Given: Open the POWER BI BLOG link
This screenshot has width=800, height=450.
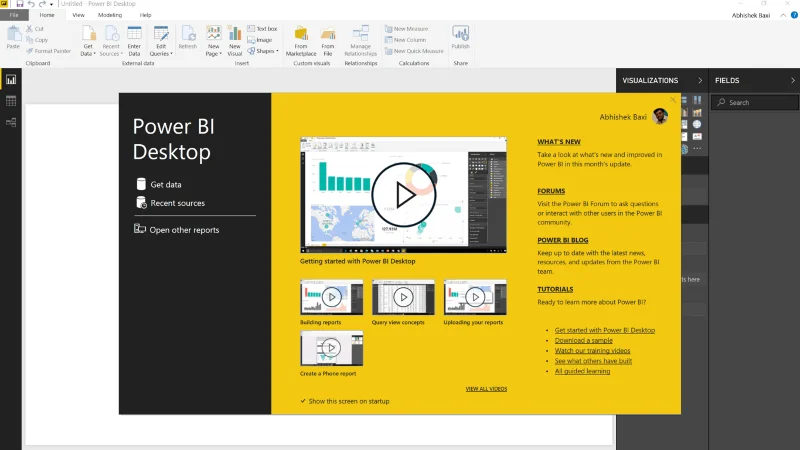Looking at the screenshot, I should tap(563, 240).
